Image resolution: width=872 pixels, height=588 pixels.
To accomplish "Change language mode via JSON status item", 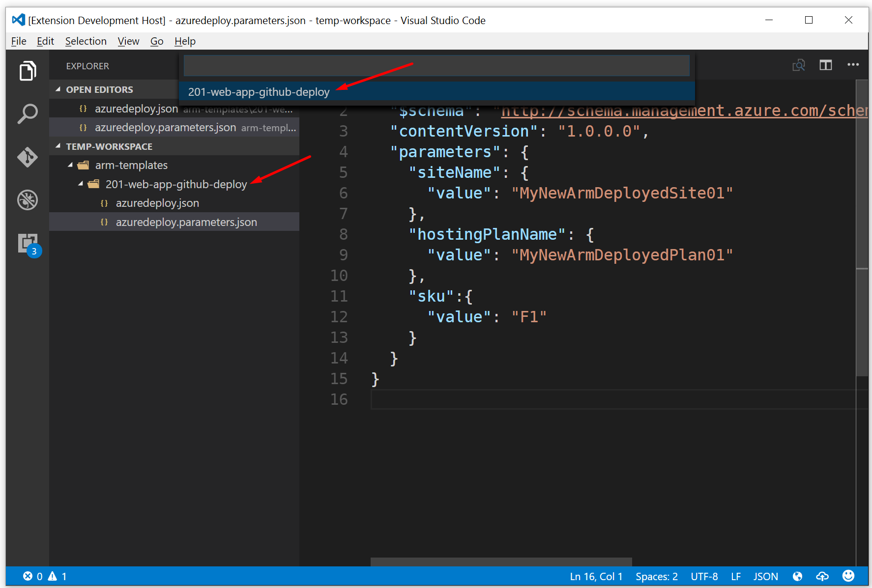I will coord(766,576).
